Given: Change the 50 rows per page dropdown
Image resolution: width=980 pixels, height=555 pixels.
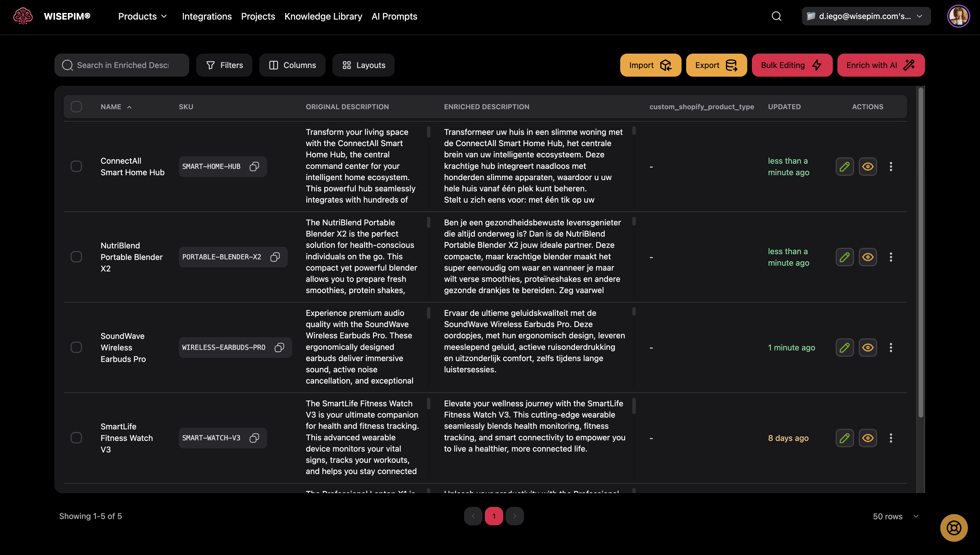Looking at the screenshot, I should (895, 516).
